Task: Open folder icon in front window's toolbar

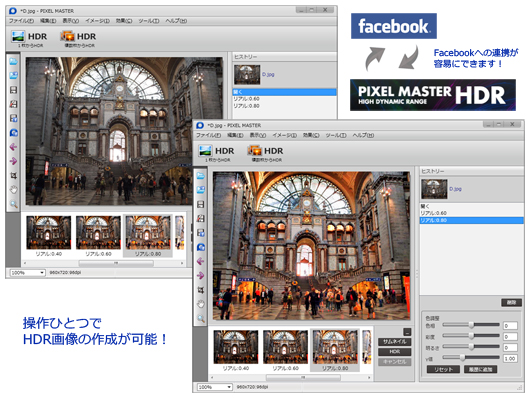Action: (201, 175)
